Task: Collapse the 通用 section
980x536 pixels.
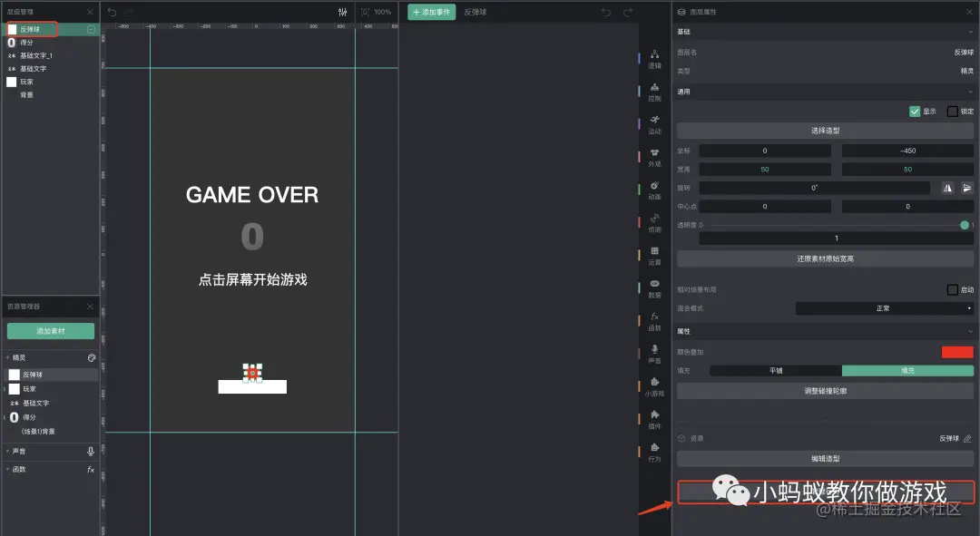Action: pyautogui.click(x=970, y=92)
